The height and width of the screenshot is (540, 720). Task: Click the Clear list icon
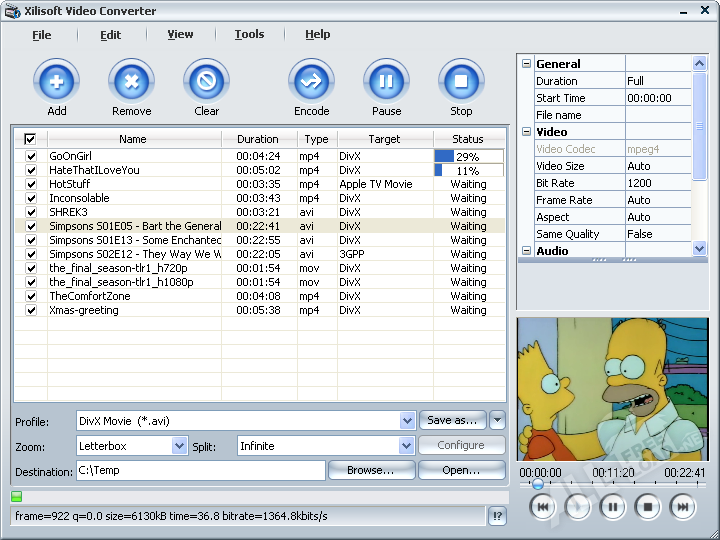pyautogui.click(x=207, y=81)
